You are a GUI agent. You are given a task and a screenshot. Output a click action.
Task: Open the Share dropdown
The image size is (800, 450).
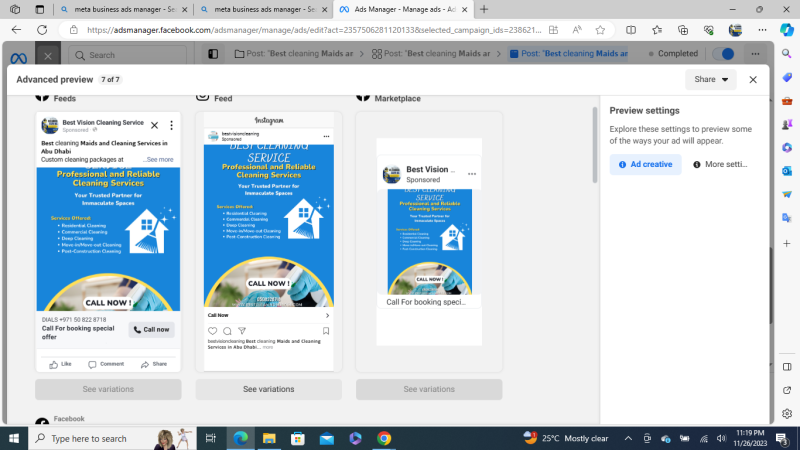pos(711,80)
